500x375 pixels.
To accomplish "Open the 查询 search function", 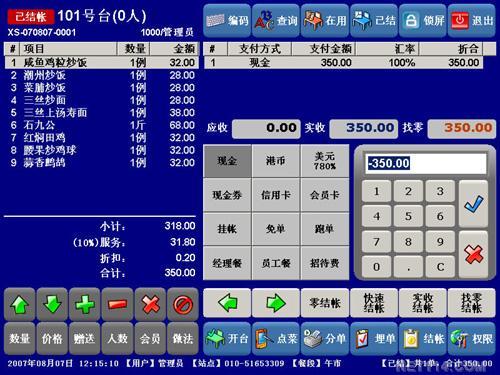I will pyautogui.click(x=276, y=21).
